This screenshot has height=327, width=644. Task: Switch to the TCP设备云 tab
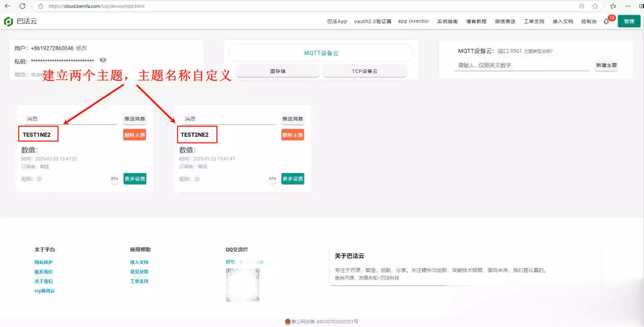pos(365,71)
